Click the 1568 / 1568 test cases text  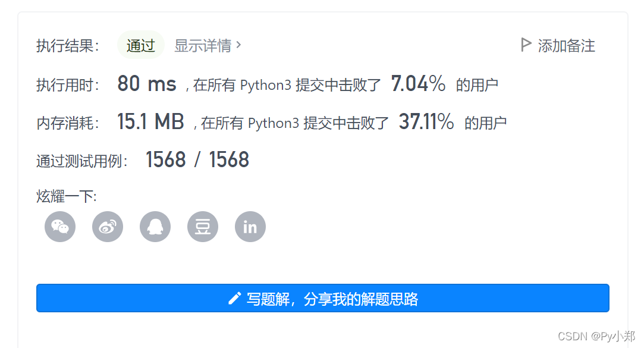197,159
